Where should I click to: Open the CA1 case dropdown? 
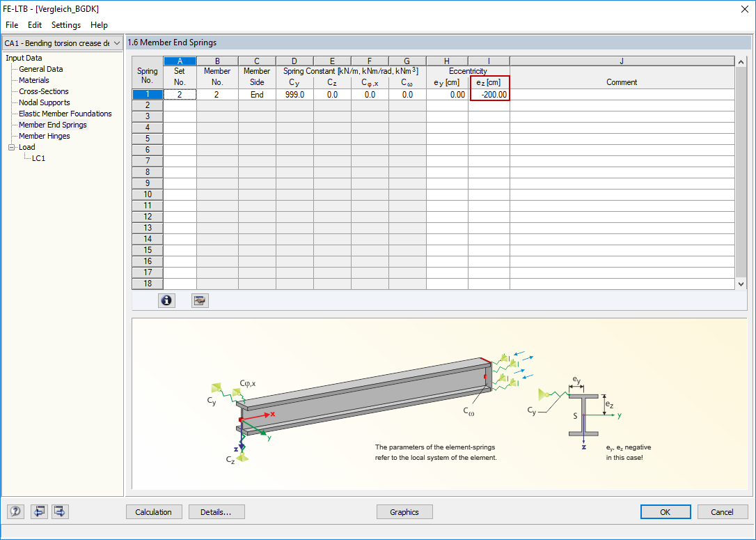click(x=62, y=43)
